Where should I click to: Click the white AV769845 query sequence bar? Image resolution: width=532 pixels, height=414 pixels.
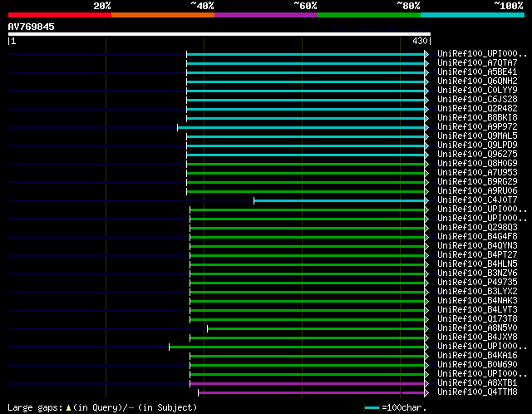(x=219, y=34)
